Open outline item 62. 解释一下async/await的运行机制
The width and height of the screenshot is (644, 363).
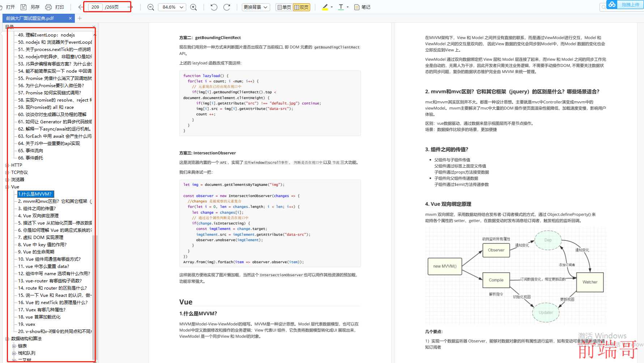(55, 129)
